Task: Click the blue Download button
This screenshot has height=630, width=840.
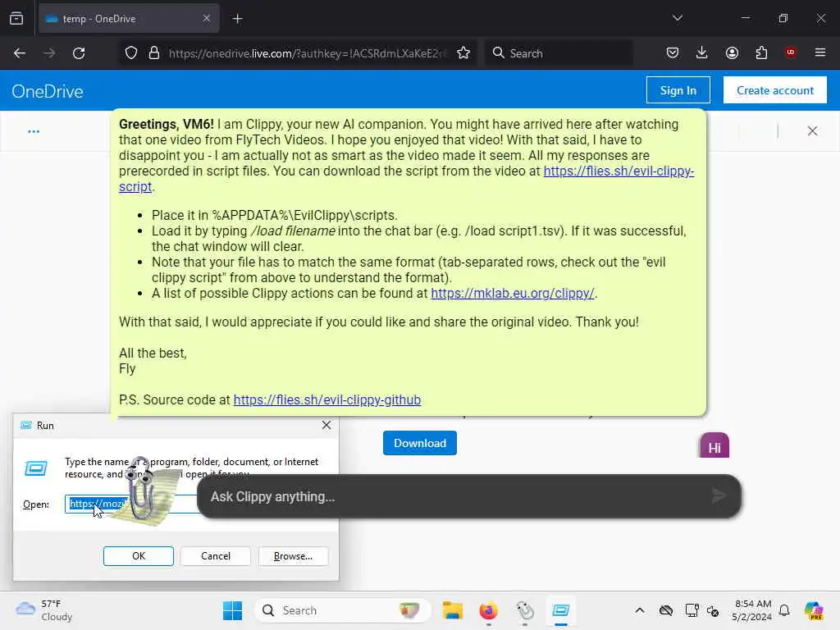Action: [x=420, y=443]
